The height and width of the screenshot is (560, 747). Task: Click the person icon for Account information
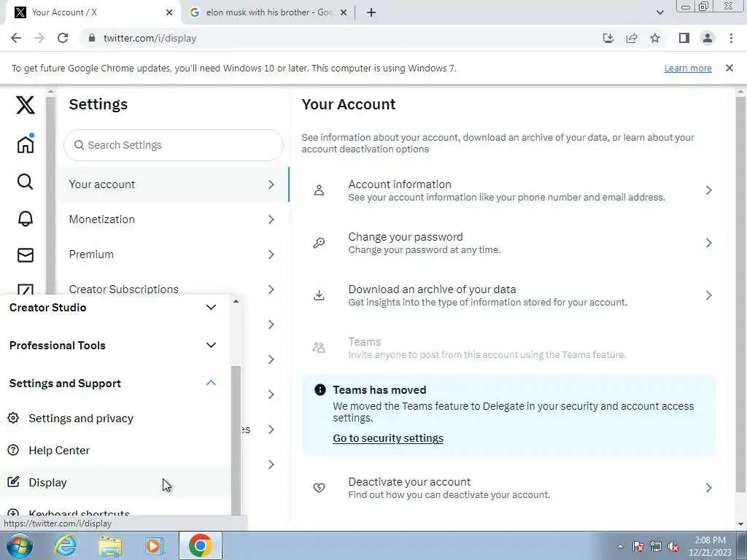tap(320, 190)
